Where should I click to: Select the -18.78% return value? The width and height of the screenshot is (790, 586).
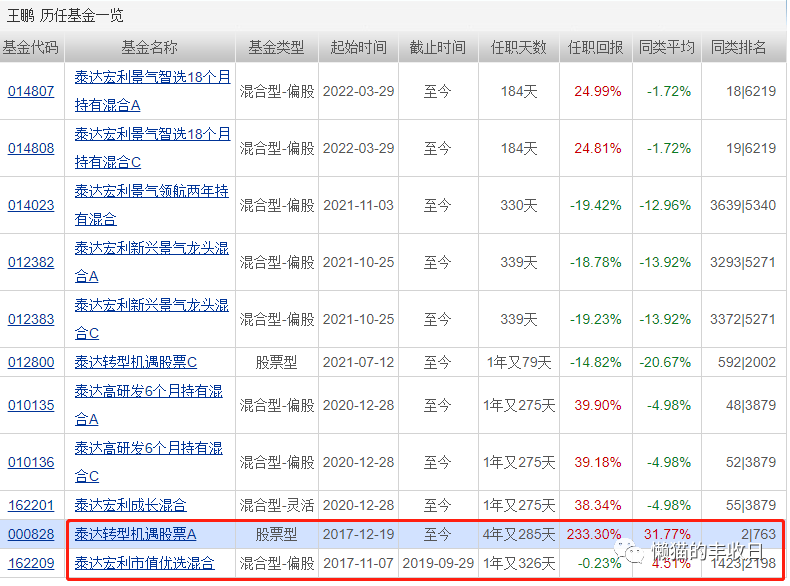pos(596,262)
